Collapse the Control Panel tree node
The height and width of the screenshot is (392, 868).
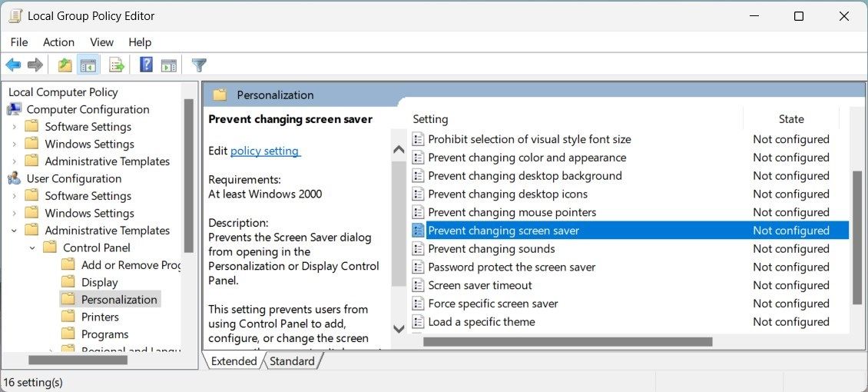(x=32, y=247)
